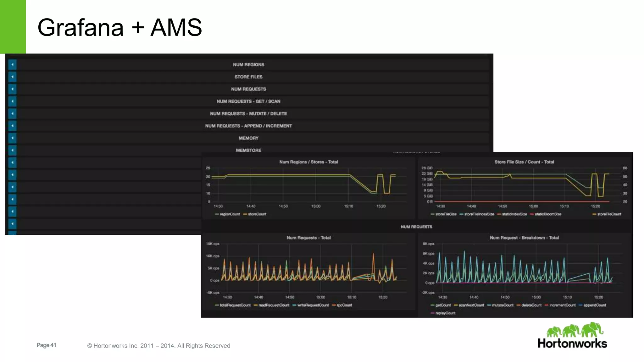
Task: Click the NUM REQUESTS - MUTATE / DELETE title
Action: 248,113
